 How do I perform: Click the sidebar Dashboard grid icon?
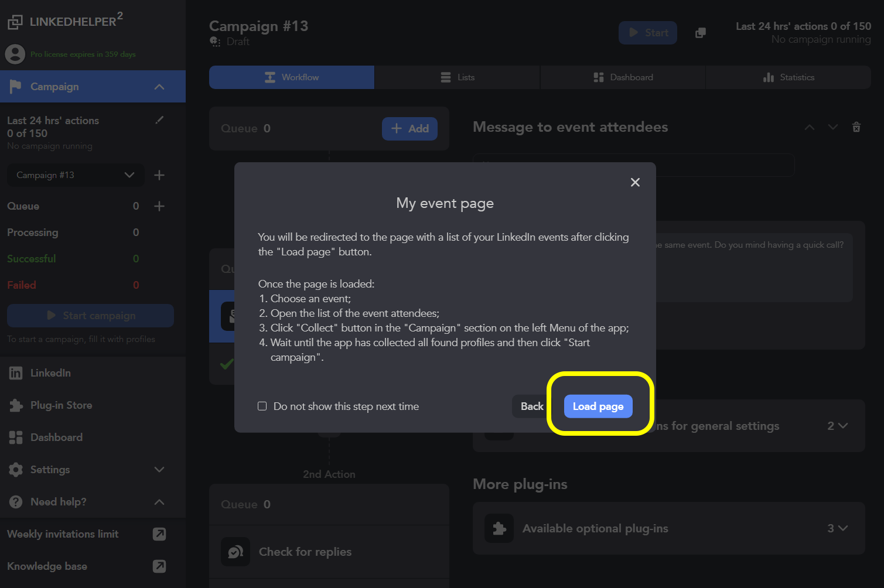pyautogui.click(x=16, y=437)
